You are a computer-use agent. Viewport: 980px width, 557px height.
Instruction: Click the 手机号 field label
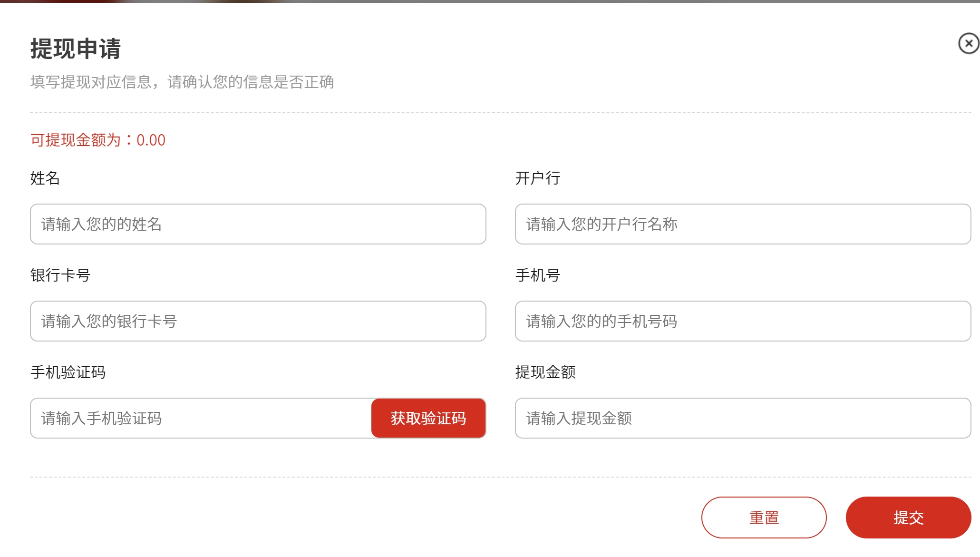click(538, 275)
